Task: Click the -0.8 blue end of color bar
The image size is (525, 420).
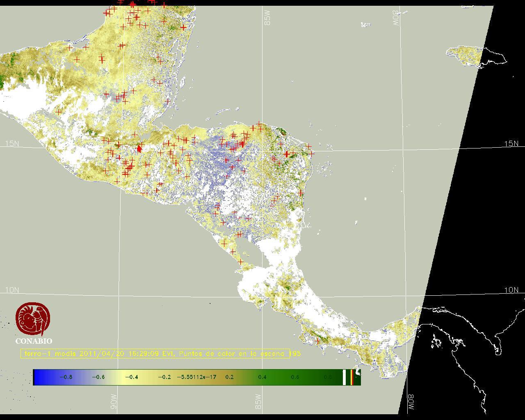Action: 66,377
